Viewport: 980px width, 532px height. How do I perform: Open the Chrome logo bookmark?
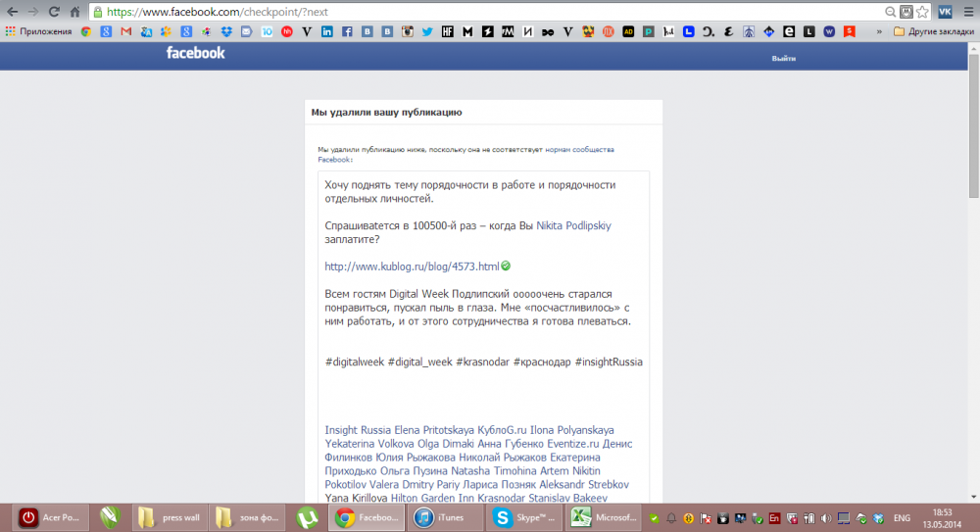pyautogui.click(x=86, y=31)
